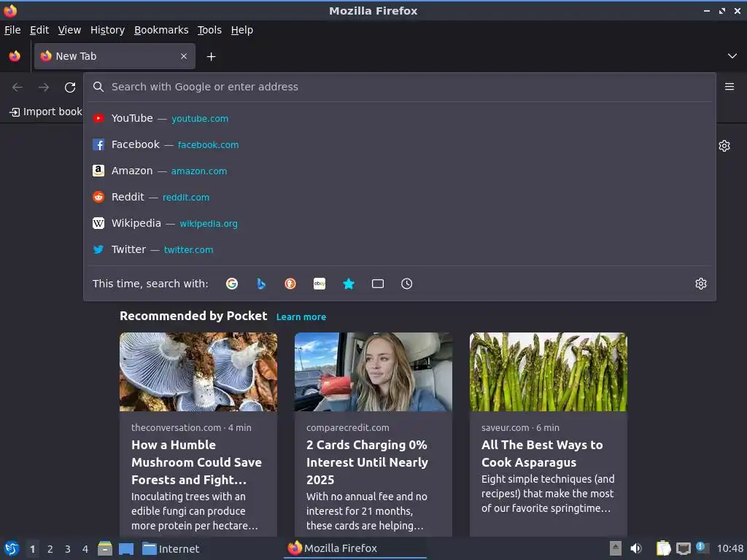Open the History menu
Image resolution: width=747 pixels, height=560 pixels.
click(108, 30)
